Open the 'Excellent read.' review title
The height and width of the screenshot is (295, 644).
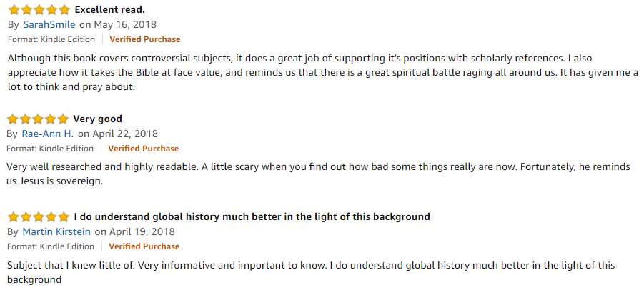109,9
